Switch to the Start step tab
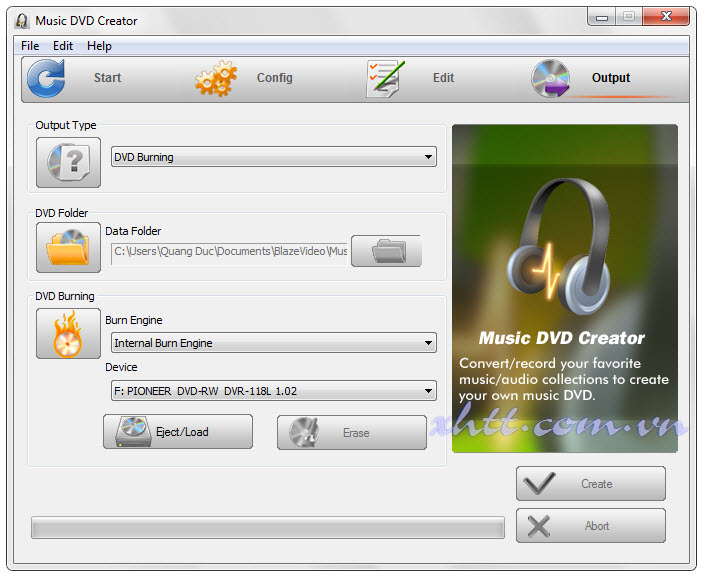The image size is (702, 578). [107, 78]
